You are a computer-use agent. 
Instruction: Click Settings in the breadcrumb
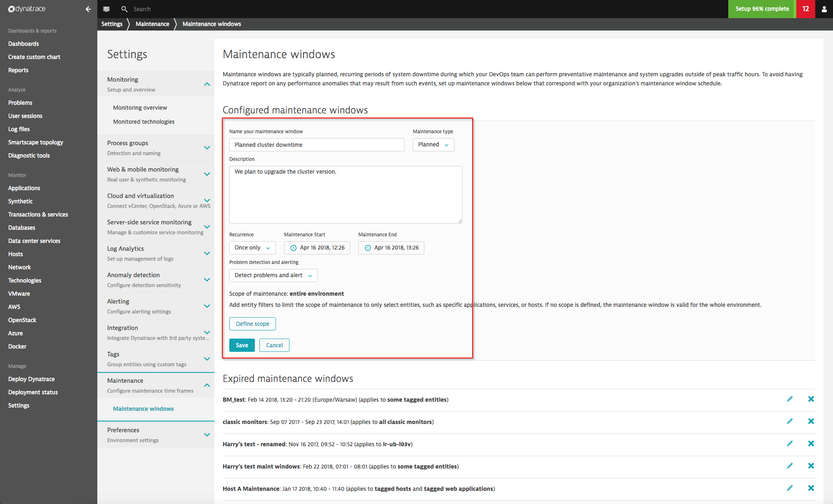(x=112, y=24)
